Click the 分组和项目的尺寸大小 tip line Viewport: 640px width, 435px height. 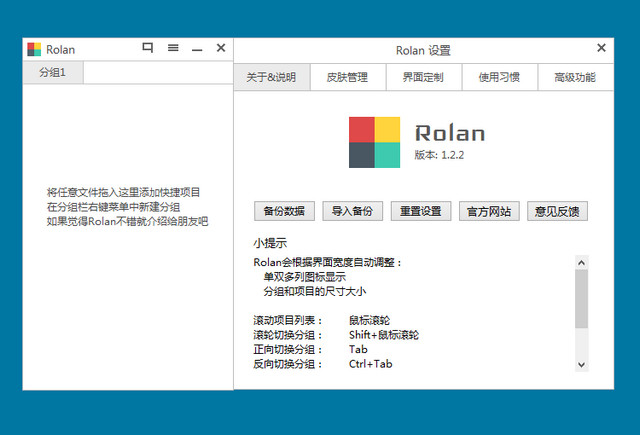click(315, 291)
